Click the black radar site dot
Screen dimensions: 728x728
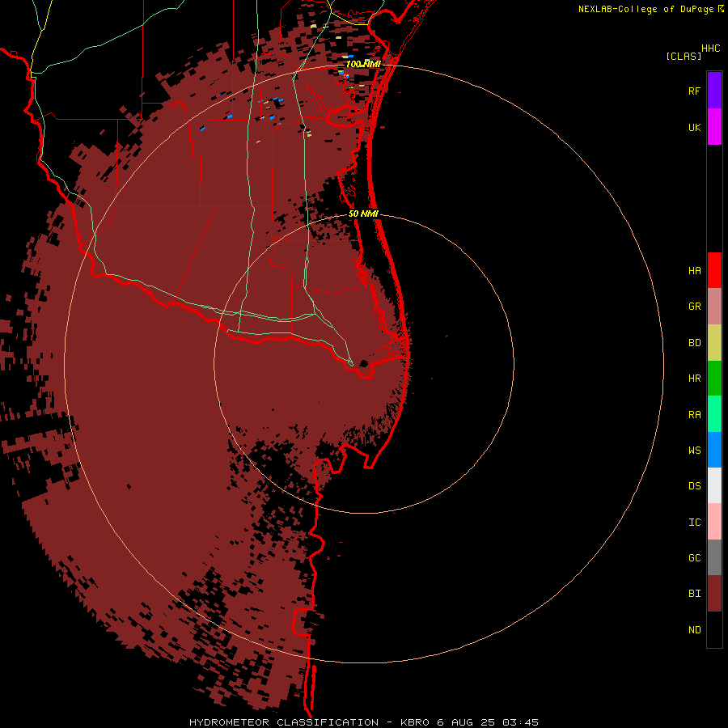pos(364,363)
